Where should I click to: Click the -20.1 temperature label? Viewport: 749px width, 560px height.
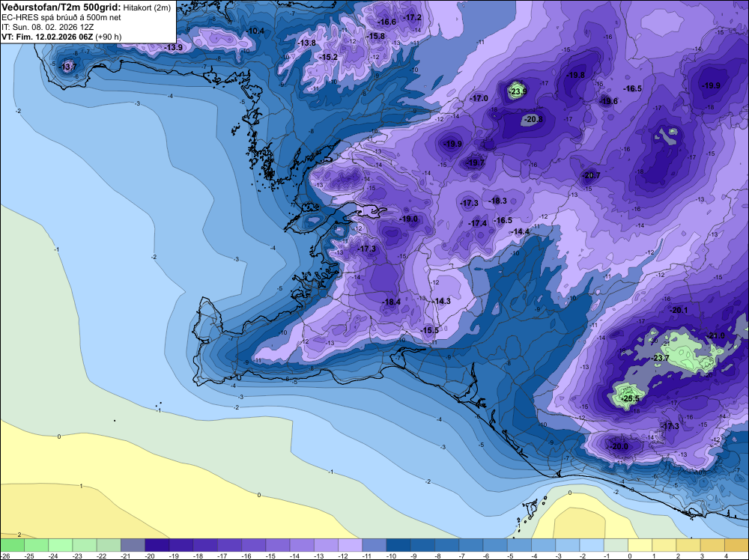679,310
